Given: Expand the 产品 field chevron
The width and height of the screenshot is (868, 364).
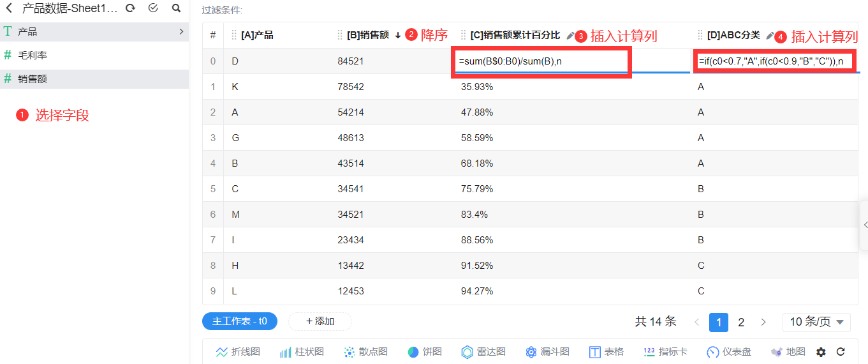Looking at the screenshot, I should [181, 31].
